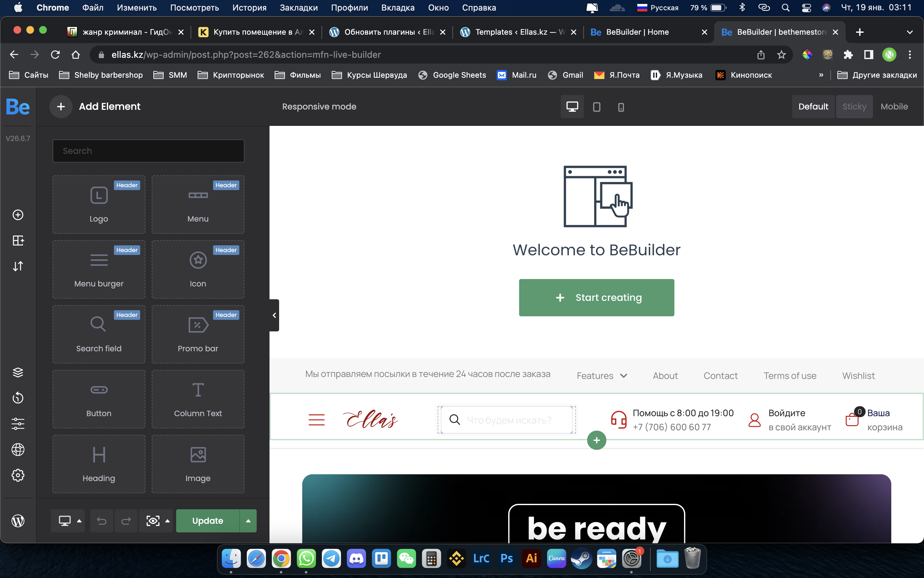Image resolution: width=924 pixels, height=578 pixels.
Task: Open the История menu in menu bar
Action: (249, 8)
